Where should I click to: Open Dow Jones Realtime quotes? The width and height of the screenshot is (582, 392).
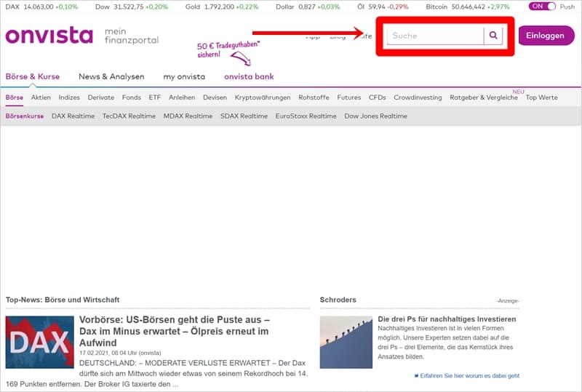click(375, 116)
